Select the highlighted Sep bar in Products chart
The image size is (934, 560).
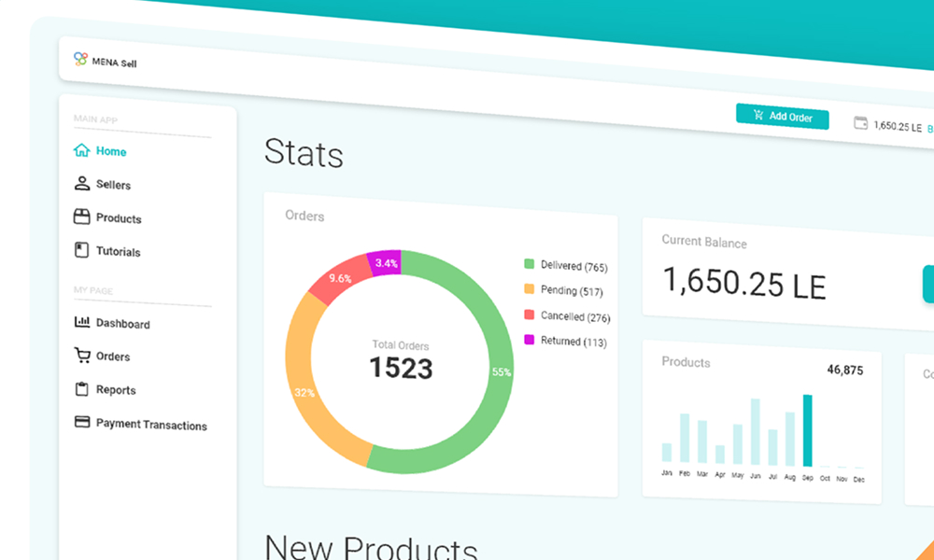(807, 430)
